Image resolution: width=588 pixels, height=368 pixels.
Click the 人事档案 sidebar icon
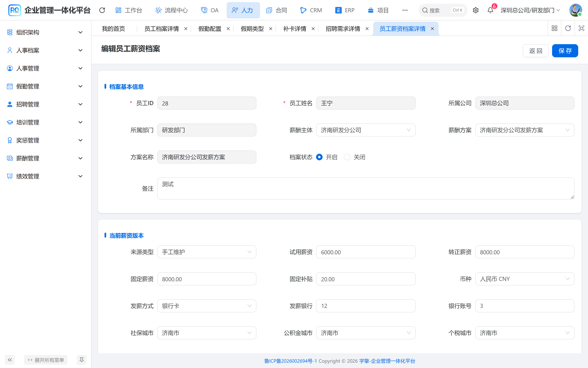[x=10, y=50]
